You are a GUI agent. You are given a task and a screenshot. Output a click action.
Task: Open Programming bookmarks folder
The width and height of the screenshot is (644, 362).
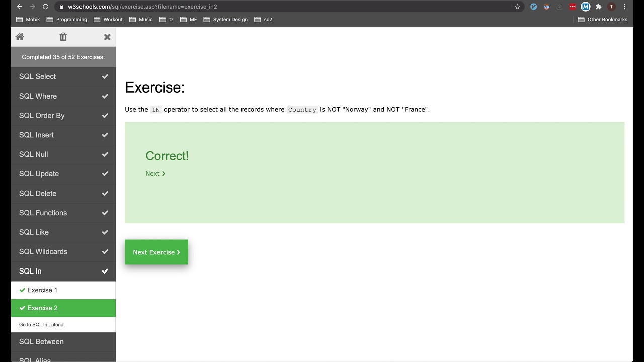[x=67, y=19]
